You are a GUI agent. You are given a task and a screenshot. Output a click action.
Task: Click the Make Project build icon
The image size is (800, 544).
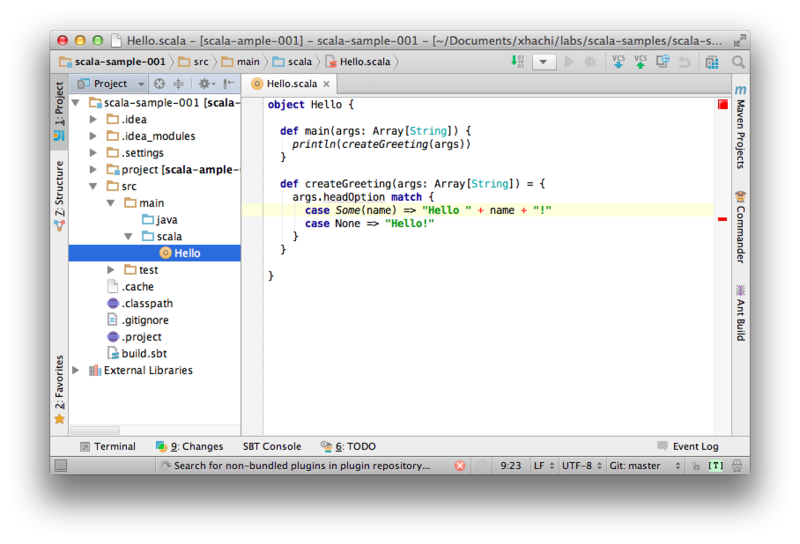tap(517, 62)
